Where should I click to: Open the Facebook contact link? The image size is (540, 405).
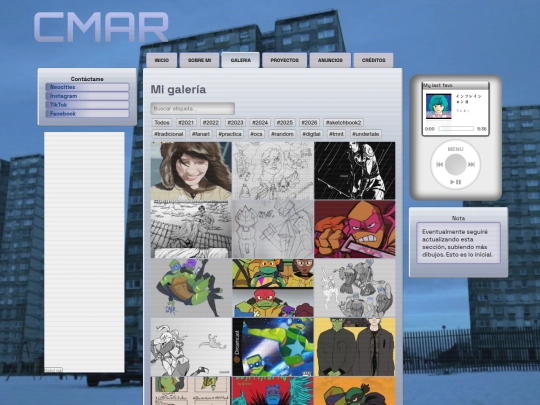(87, 114)
